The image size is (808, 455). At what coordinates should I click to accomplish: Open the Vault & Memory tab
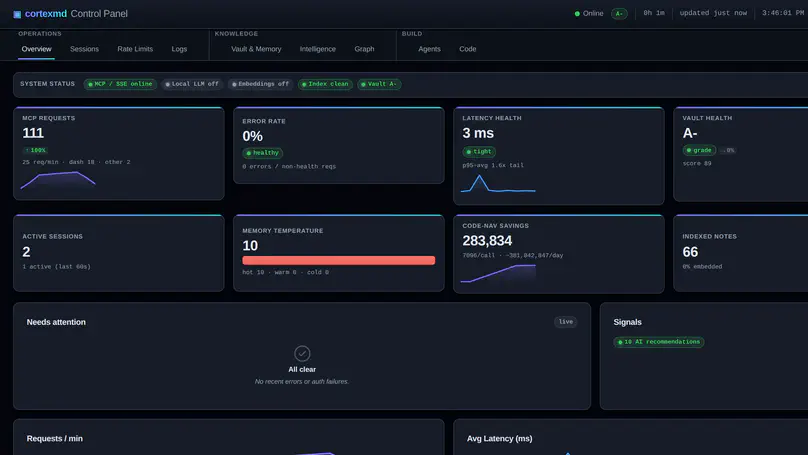tap(256, 49)
